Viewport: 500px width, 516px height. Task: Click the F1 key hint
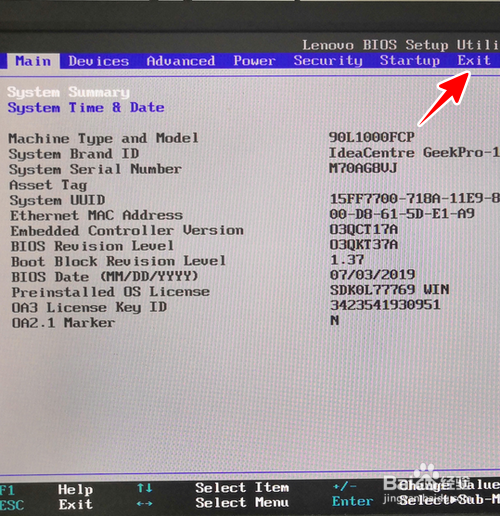pos(7,490)
